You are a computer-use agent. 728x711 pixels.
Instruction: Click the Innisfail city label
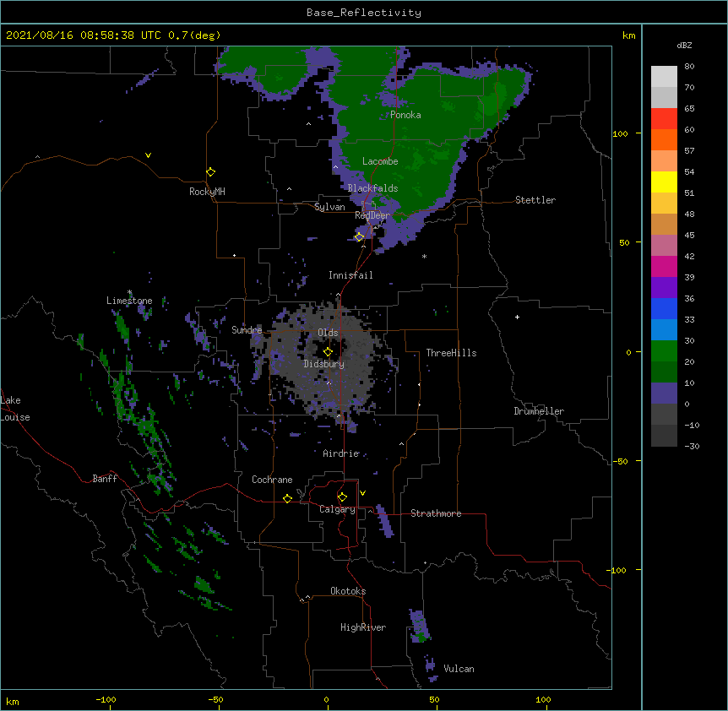point(350,275)
